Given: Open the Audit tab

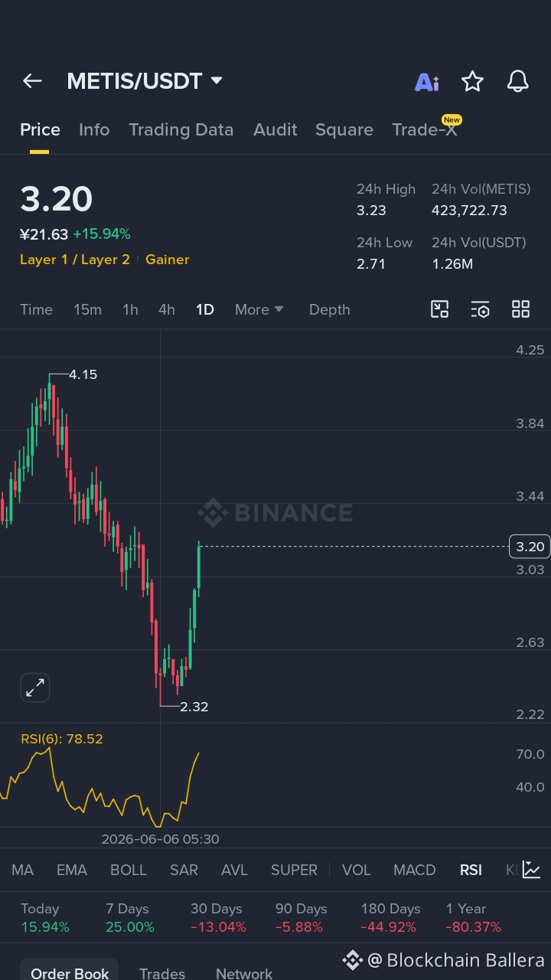Looking at the screenshot, I should [275, 129].
